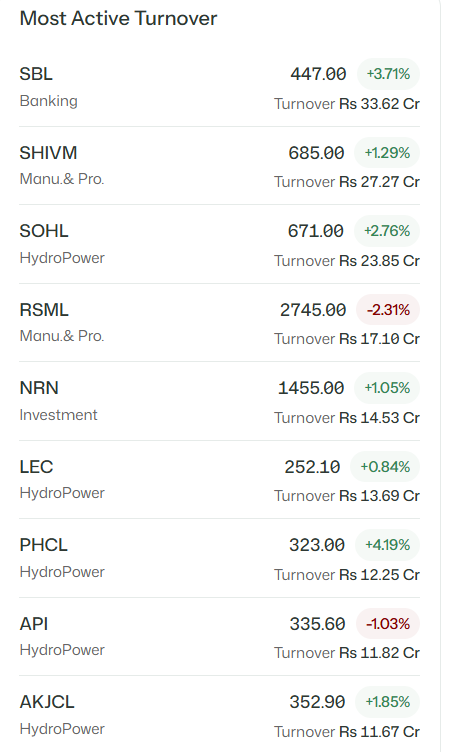The width and height of the screenshot is (452, 752).
Task: Open the PHCL ticker
Action: pyautogui.click(x=44, y=545)
